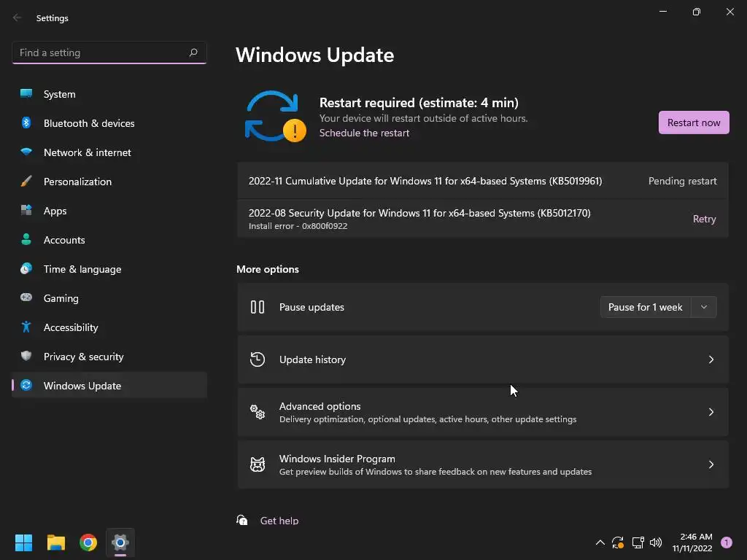Click the Gaming controller icon

click(26, 297)
